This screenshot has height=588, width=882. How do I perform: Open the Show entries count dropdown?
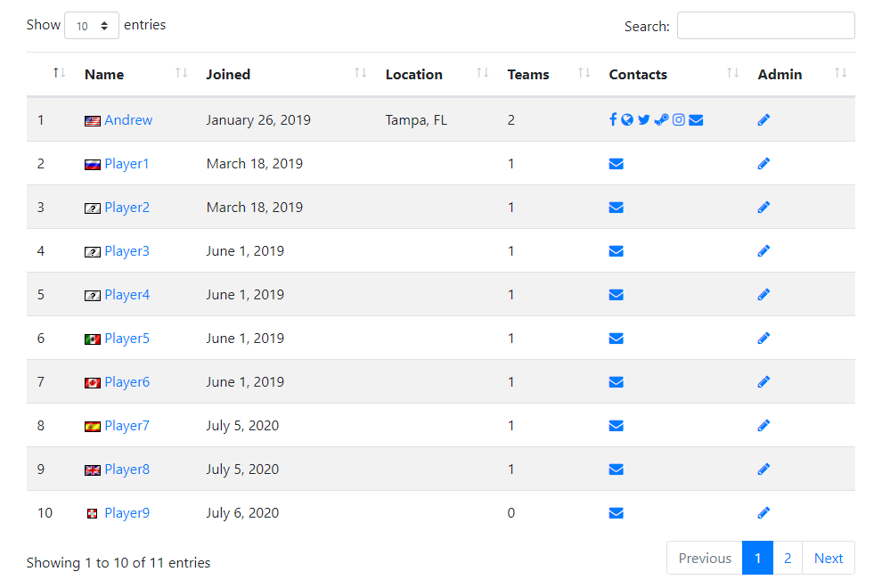tap(92, 25)
